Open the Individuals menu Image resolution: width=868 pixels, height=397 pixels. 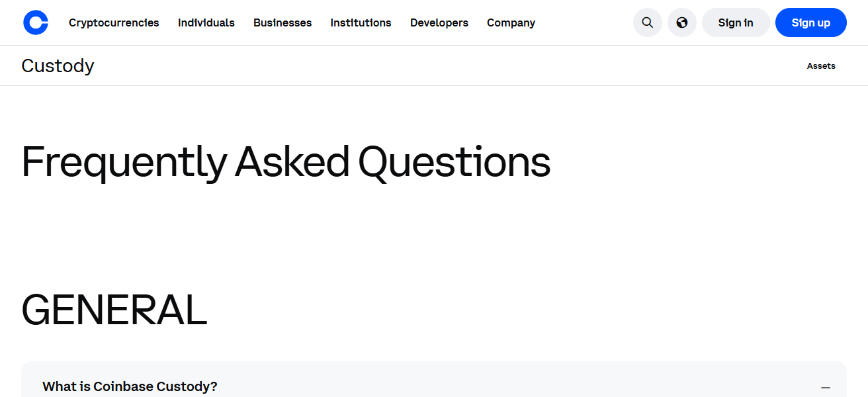(x=206, y=22)
